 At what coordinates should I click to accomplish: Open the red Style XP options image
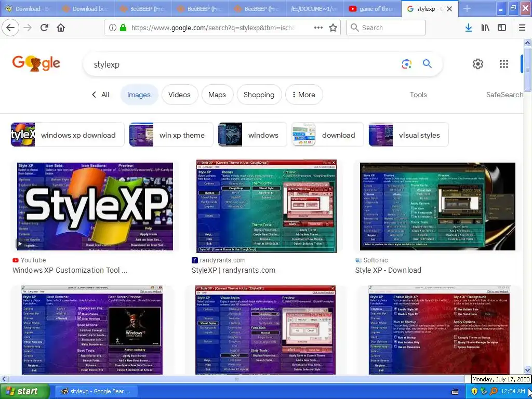click(439, 330)
